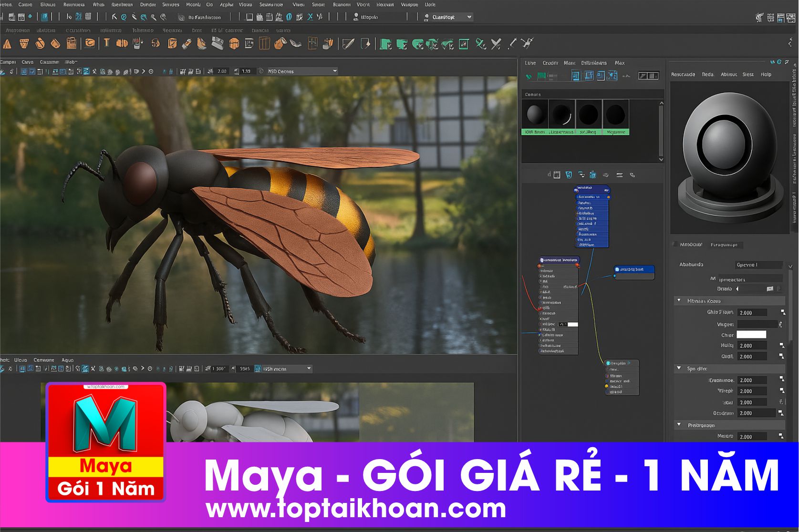Collapse the Spo dific section
Screen dimensions: 799x532
(x=679, y=368)
